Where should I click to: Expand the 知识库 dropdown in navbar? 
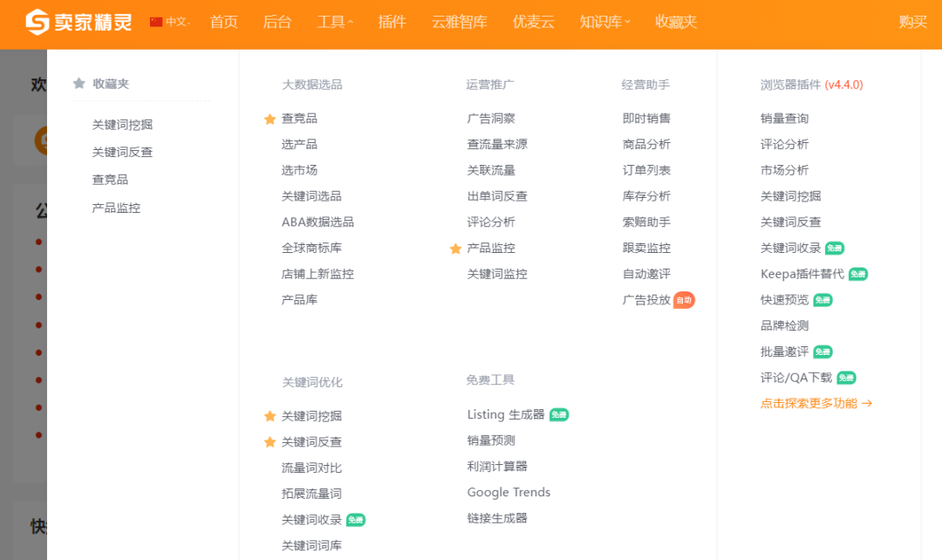[x=604, y=22]
